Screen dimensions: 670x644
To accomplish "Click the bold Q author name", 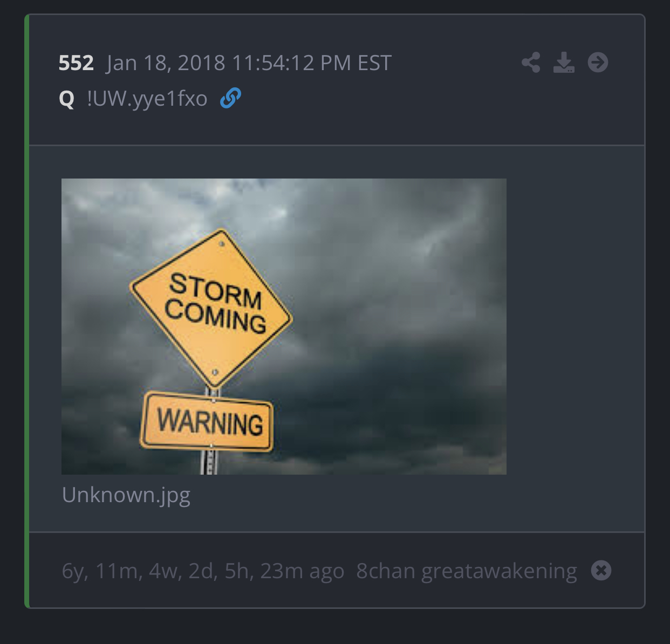I will tap(66, 99).
